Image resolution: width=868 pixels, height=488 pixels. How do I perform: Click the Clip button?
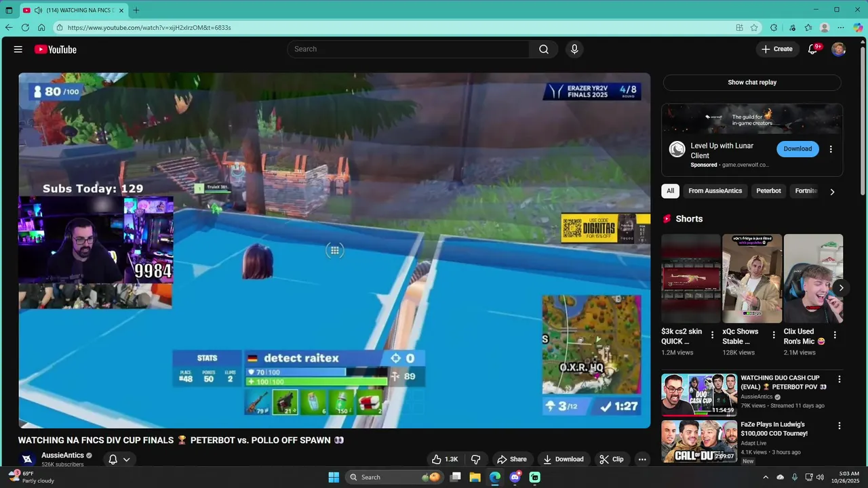coord(611,460)
